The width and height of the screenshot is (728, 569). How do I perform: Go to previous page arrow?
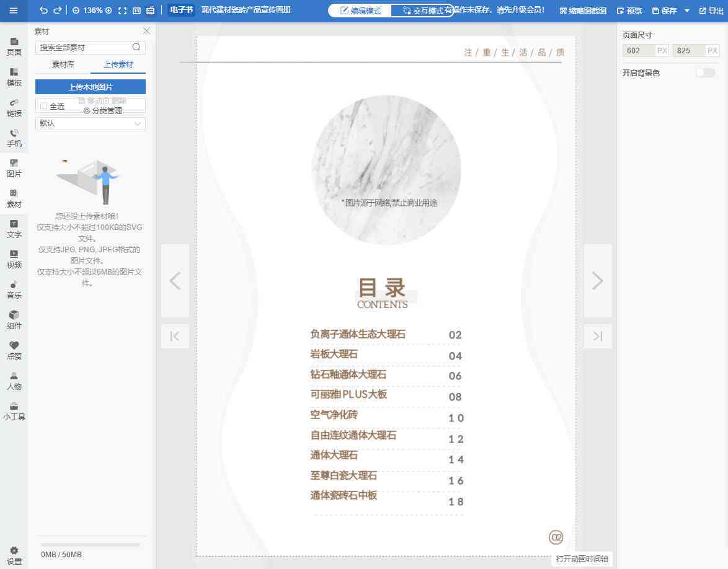point(175,281)
